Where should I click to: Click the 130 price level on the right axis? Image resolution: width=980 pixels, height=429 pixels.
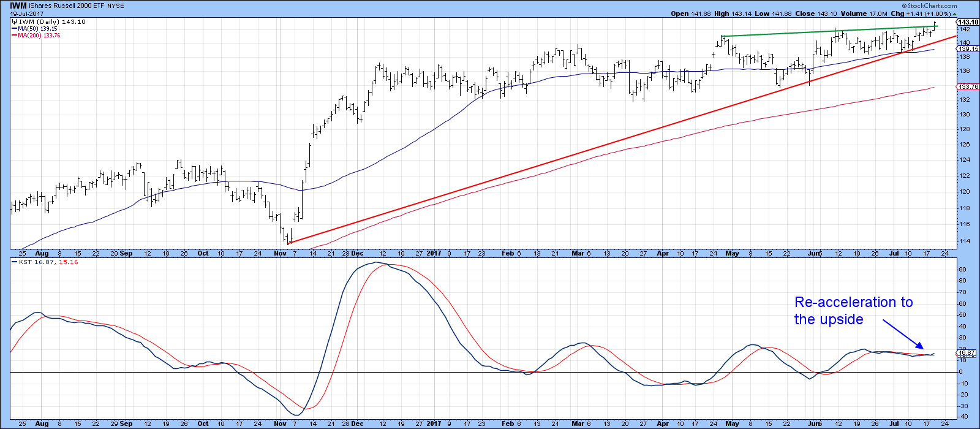pos(964,115)
